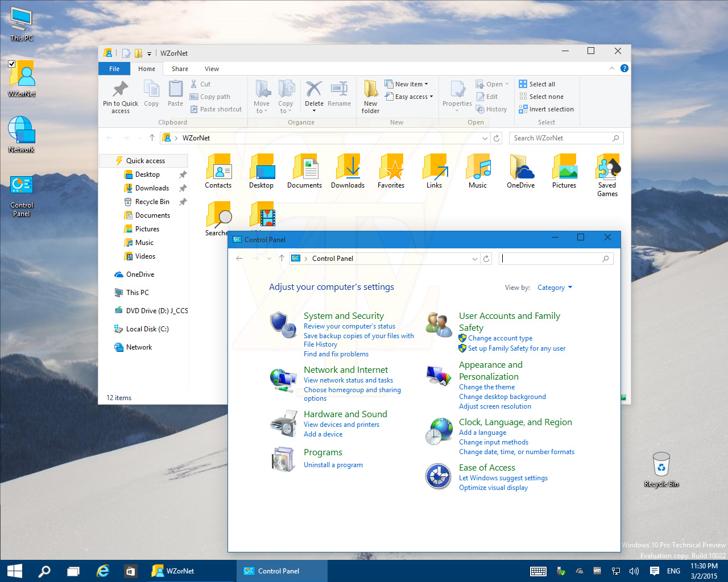Viewport: 728px width, 582px height.
Task: Open the View by Category dropdown
Action: 555,288
